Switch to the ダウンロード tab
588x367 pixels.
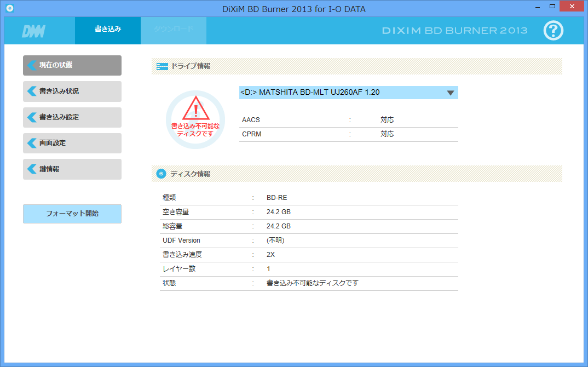[x=173, y=30]
